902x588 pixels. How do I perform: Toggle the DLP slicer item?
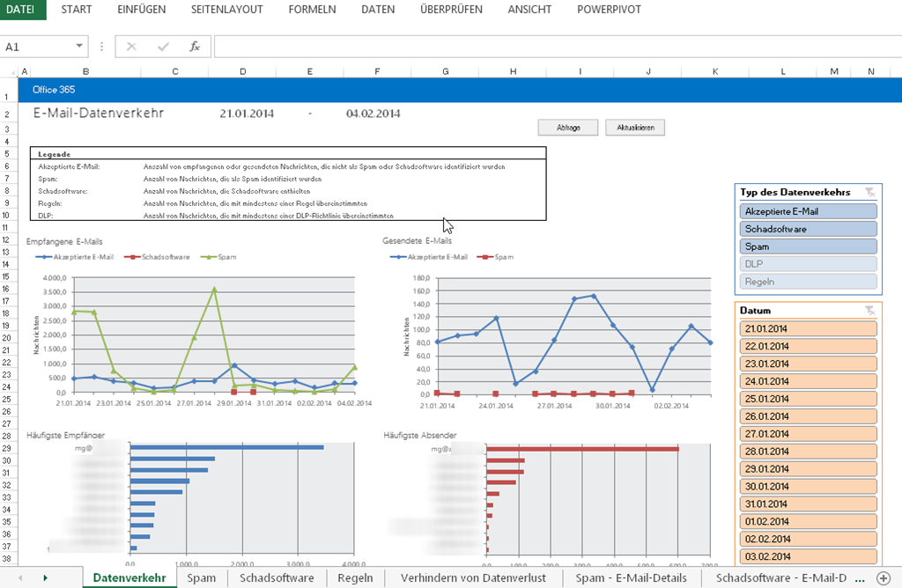pyautogui.click(x=809, y=264)
